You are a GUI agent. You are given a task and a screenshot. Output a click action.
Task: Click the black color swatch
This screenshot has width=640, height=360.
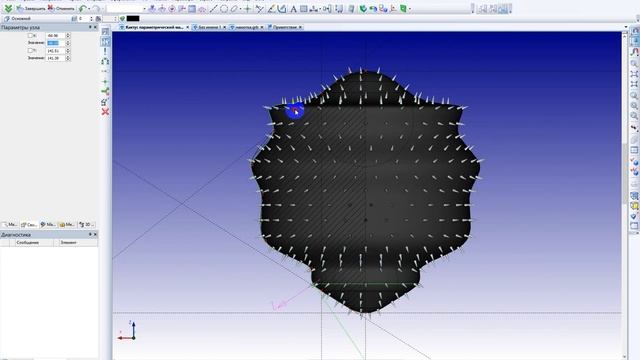[133, 18]
